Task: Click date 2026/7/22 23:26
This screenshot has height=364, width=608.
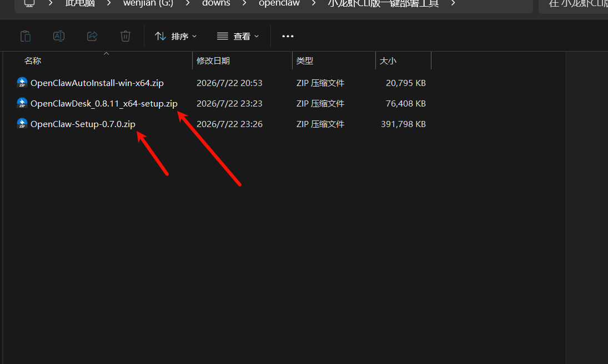Action: [x=229, y=124]
